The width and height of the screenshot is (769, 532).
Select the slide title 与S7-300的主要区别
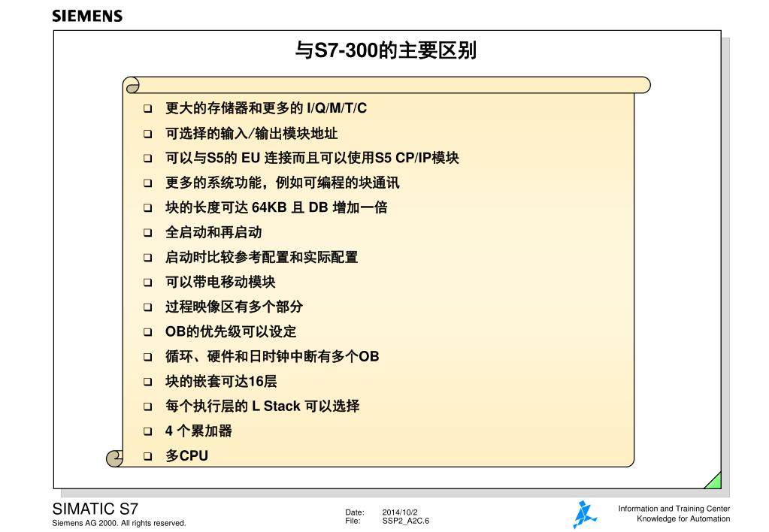[386, 50]
